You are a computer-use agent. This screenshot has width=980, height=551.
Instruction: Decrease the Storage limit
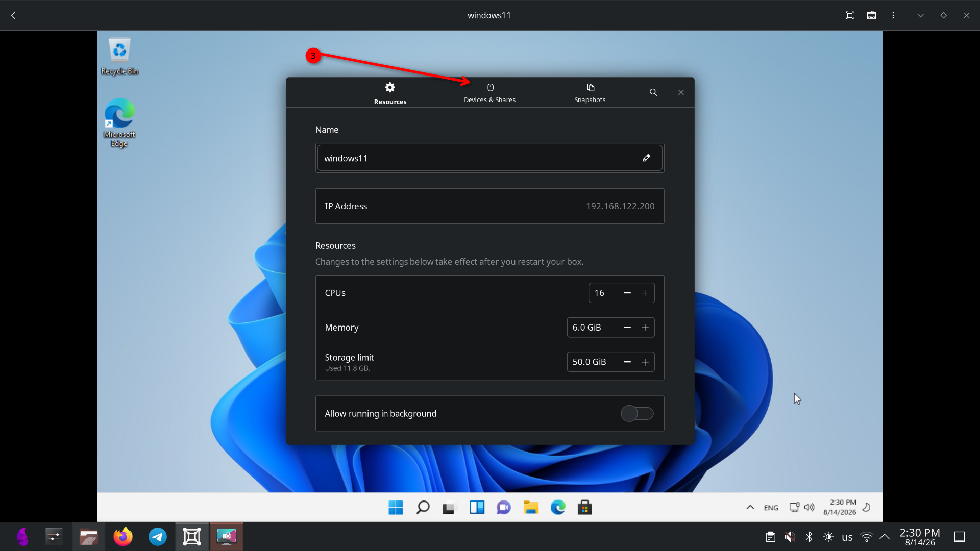coord(627,362)
